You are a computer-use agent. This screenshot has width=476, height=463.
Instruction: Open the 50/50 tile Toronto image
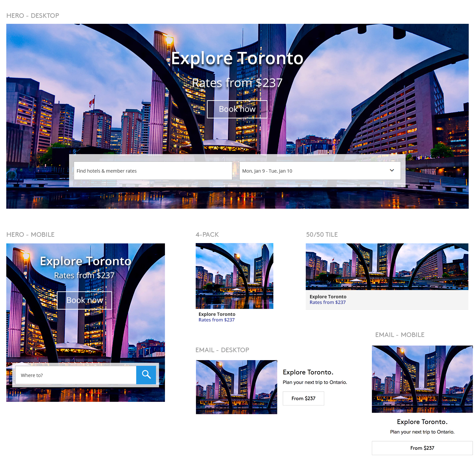coord(387,267)
